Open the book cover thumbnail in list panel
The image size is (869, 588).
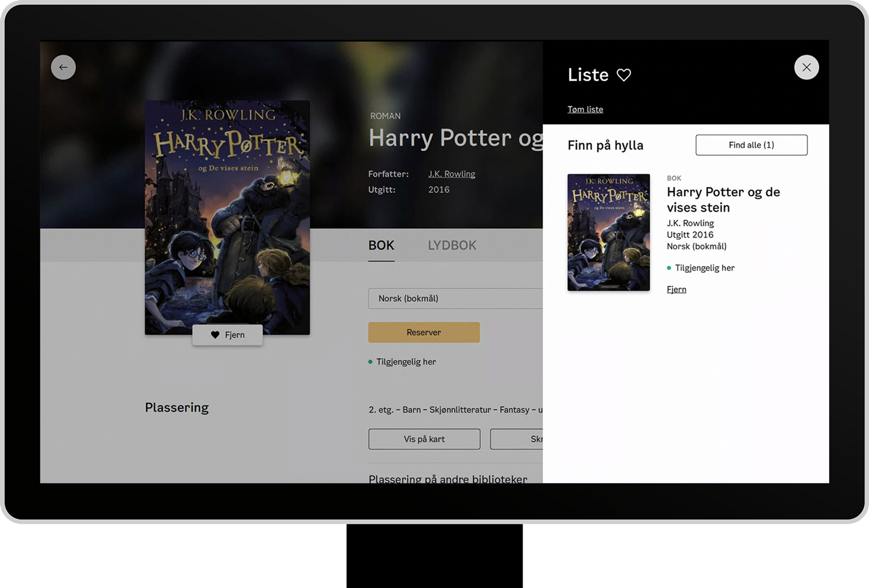608,232
